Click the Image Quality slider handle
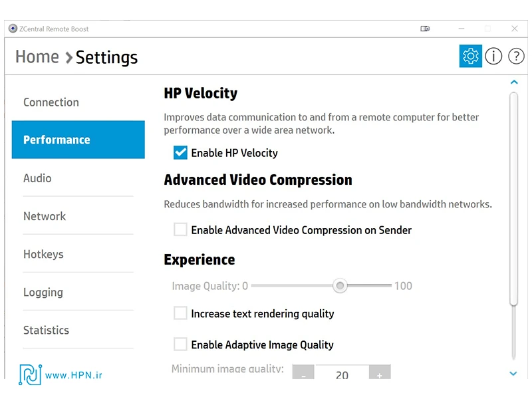This screenshot has height=399, width=532. [340, 286]
